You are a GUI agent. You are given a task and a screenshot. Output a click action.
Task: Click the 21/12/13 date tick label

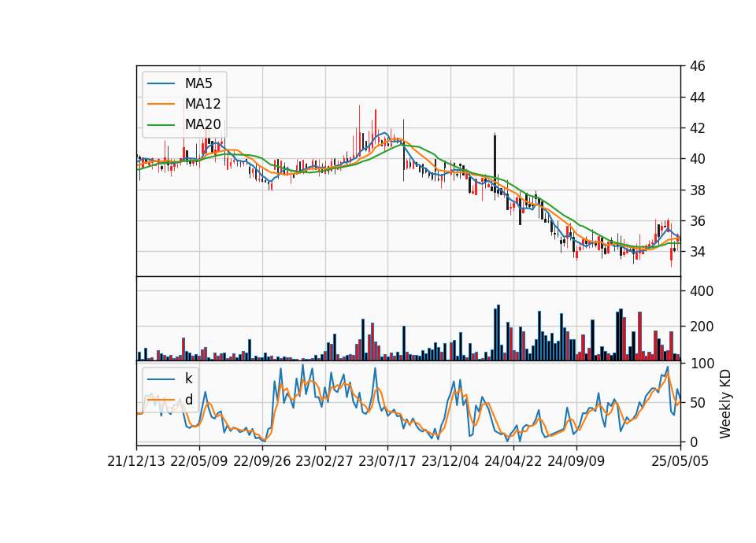point(136,461)
